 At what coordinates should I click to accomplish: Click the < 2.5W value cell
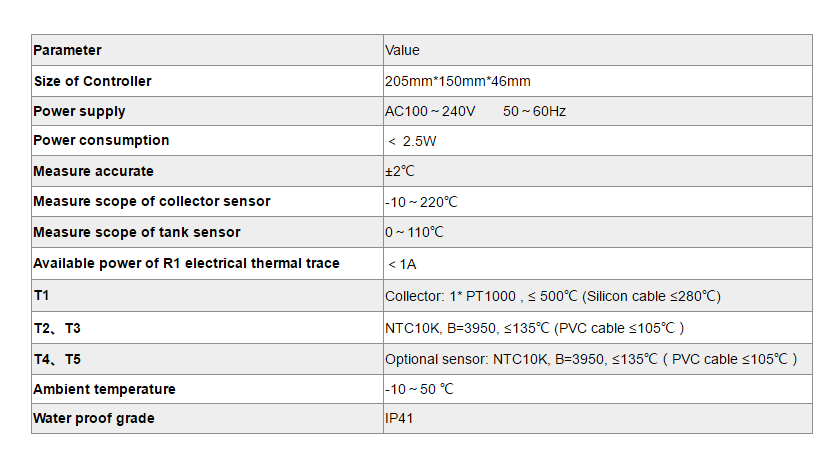click(x=412, y=141)
